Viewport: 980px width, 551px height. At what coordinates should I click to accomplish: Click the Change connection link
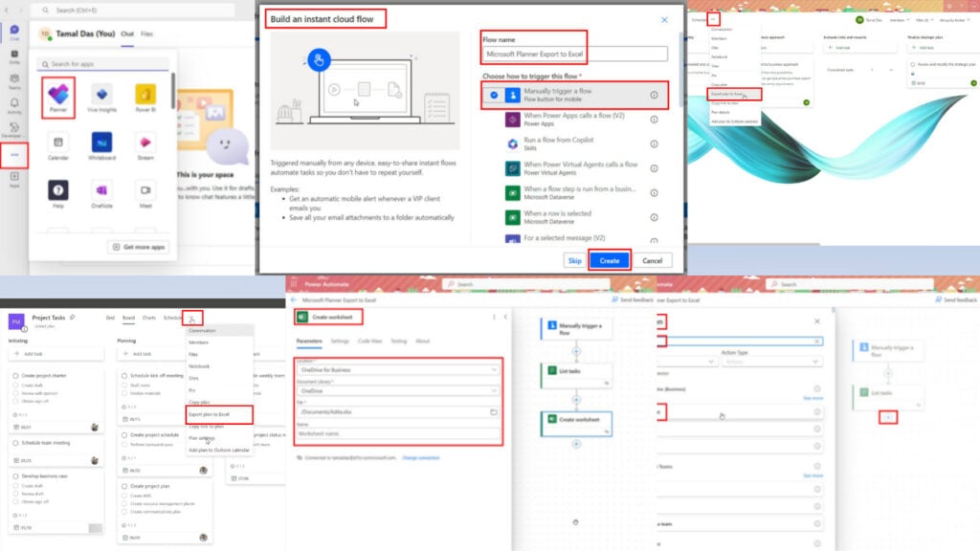click(x=420, y=458)
